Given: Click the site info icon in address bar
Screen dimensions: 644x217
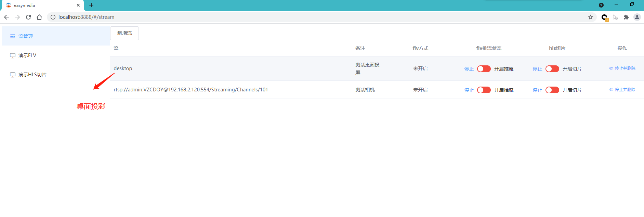Looking at the screenshot, I should pyautogui.click(x=53, y=17).
